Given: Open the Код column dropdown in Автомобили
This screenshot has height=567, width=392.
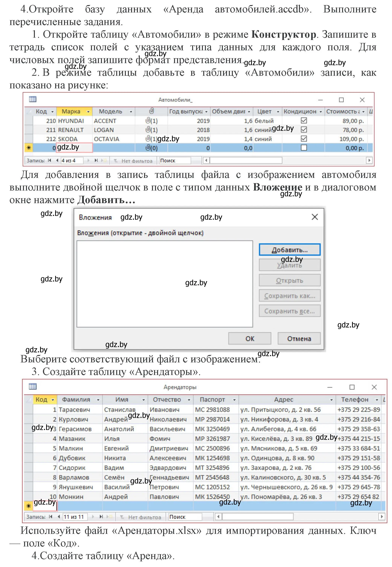Looking at the screenshot, I should click(52, 112).
